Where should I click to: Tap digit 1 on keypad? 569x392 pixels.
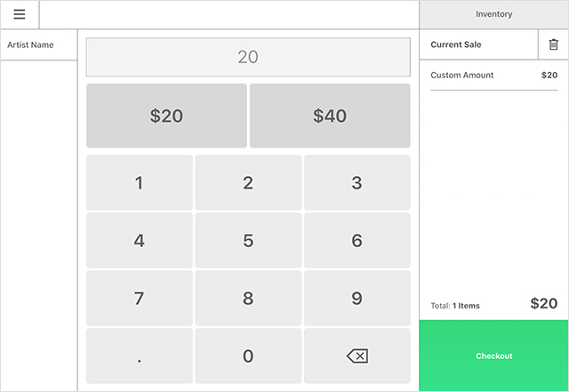click(x=139, y=183)
